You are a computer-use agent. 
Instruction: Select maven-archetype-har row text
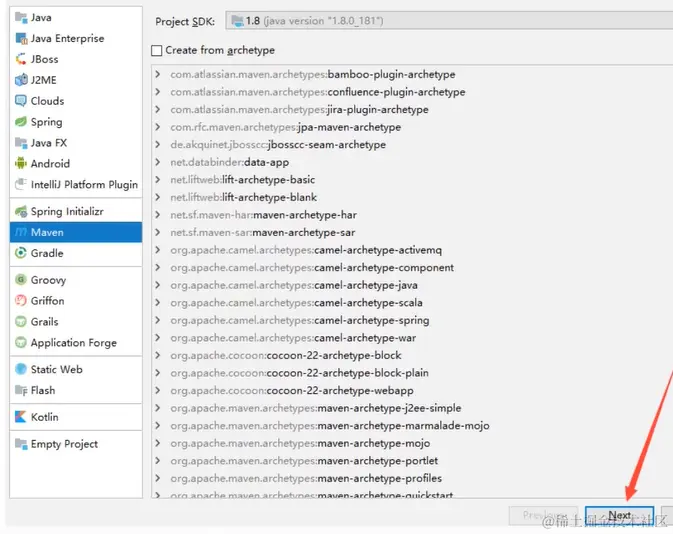263,215
